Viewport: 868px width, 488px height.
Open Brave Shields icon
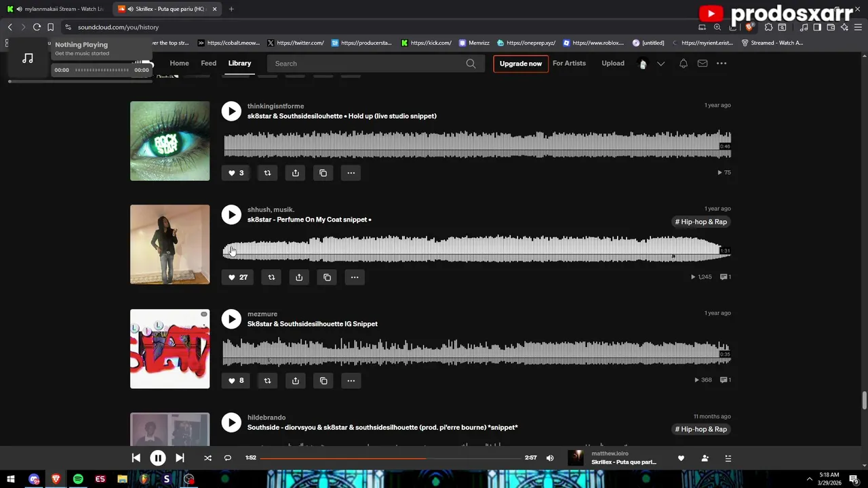point(749,27)
